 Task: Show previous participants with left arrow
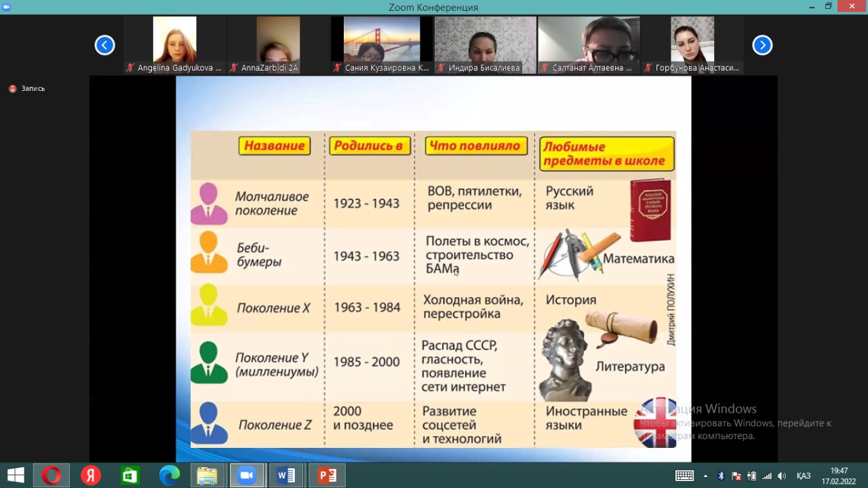[104, 45]
